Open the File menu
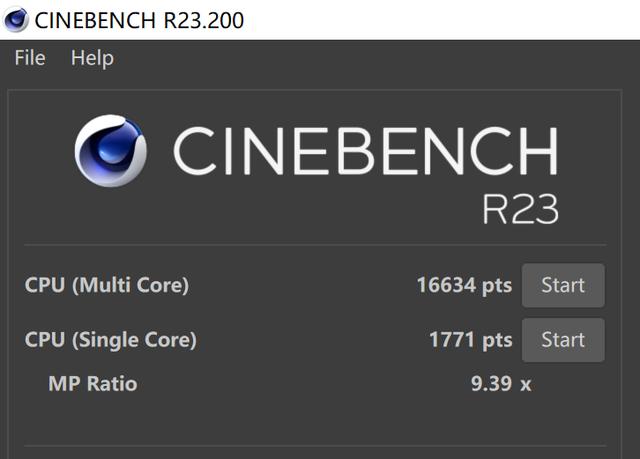Image resolution: width=640 pixels, height=459 pixels. (30, 58)
